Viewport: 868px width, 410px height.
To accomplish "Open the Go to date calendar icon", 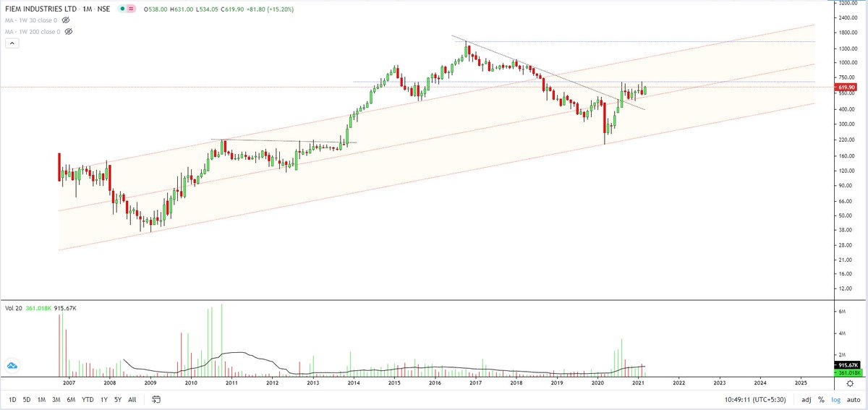I will click(156, 399).
